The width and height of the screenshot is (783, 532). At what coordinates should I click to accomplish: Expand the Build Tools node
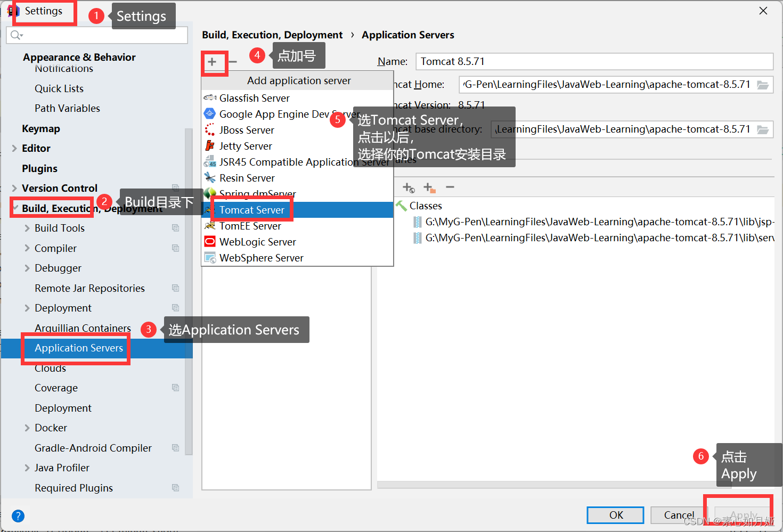tap(27, 228)
